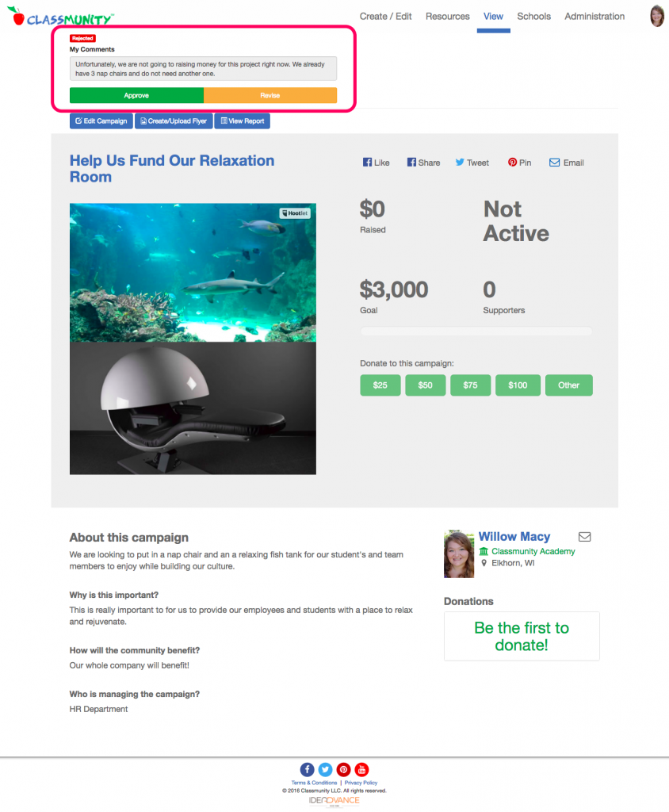Click into the My Comments text box
This screenshot has height=812, width=669.
[204, 69]
